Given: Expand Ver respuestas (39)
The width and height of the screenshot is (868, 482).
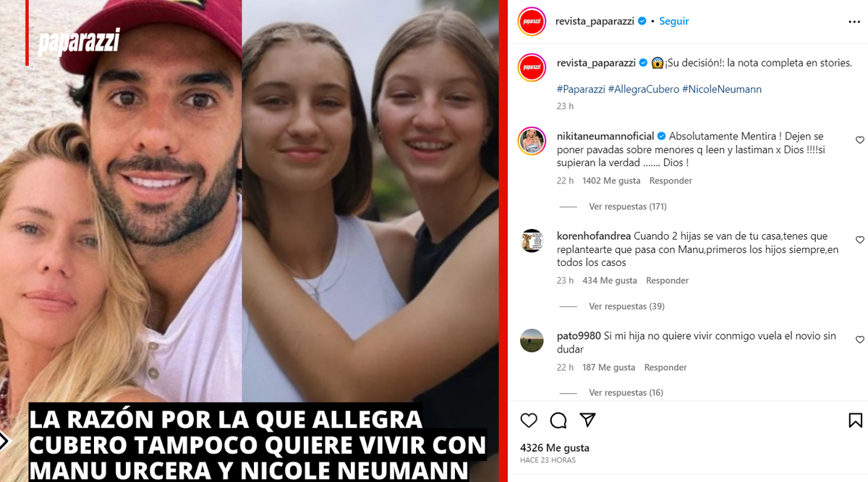Looking at the screenshot, I should tap(626, 306).
